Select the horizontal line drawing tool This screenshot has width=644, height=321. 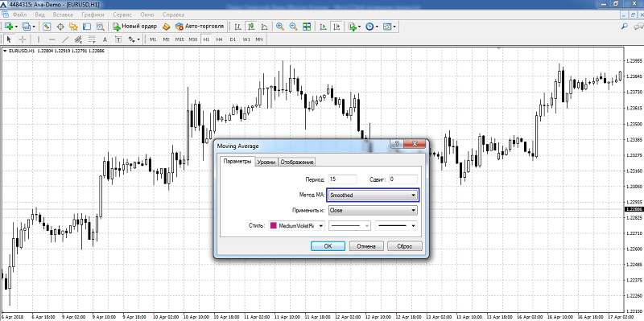pyautogui.click(x=52, y=39)
